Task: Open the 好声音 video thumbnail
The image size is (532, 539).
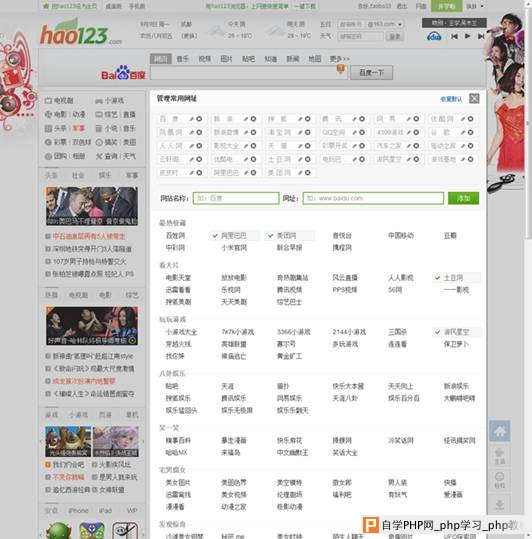Action: click(x=92, y=326)
